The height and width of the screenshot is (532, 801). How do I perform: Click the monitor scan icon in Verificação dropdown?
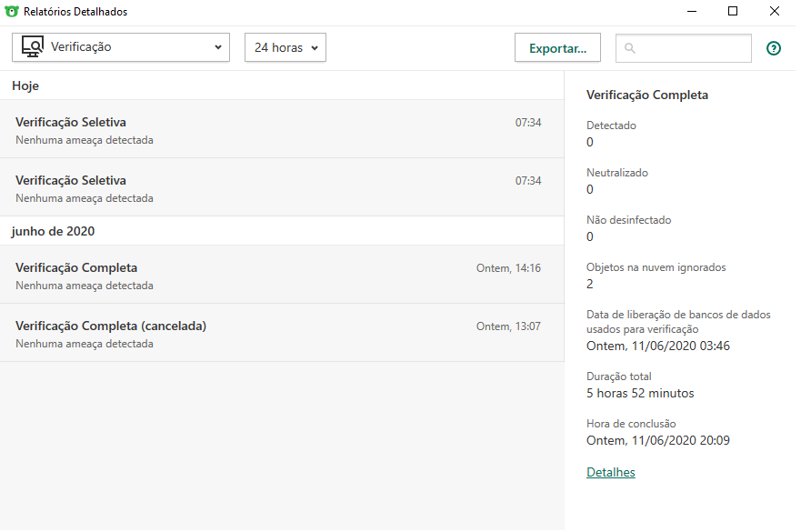(33, 47)
